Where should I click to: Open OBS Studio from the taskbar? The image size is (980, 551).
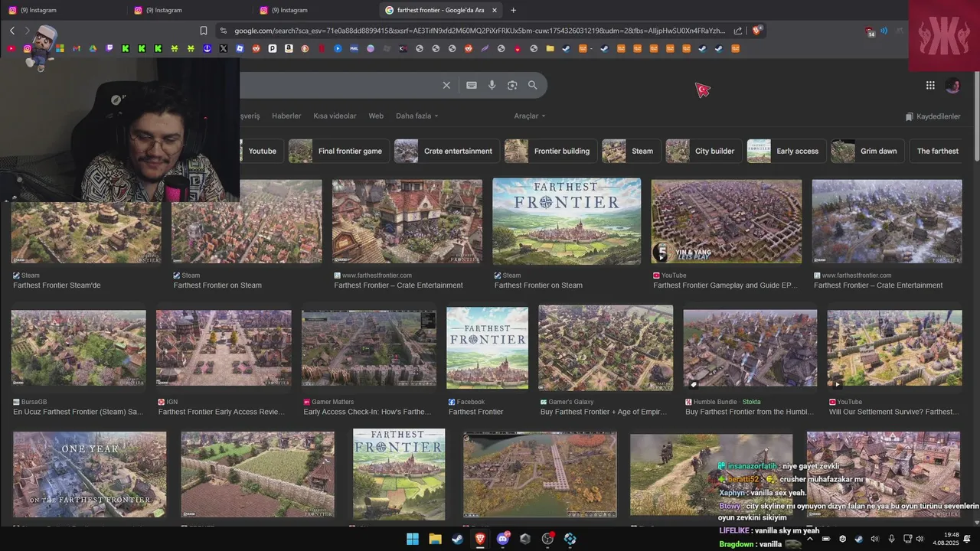coord(547,539)
